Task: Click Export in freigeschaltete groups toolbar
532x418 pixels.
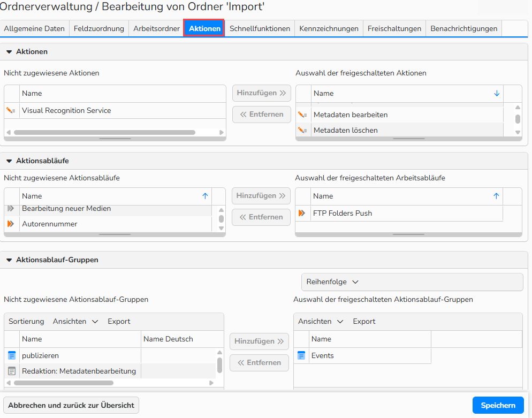Action: click(364, 321)
